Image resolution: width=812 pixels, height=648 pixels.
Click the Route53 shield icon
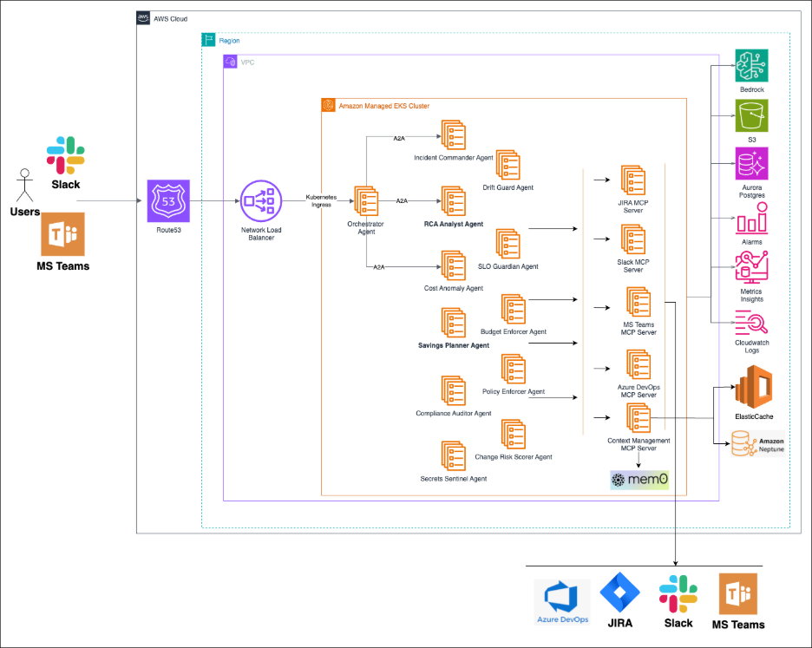click(168, 201)
